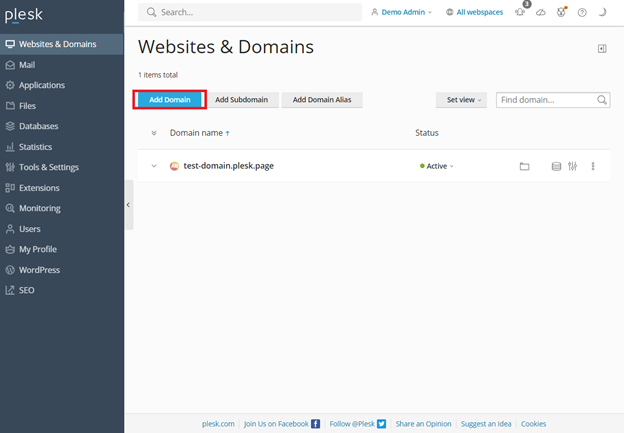
Task: Toggle dark mode moon icon
Action: tap(603, 12)
